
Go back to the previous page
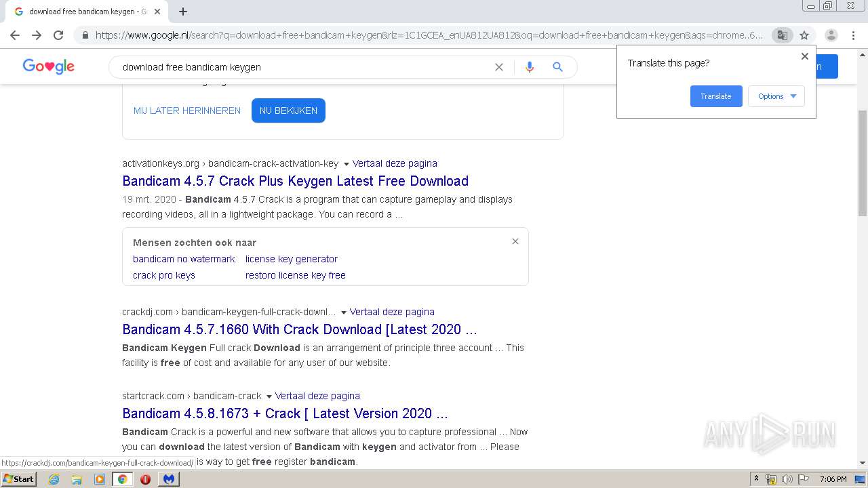coord(15,35)
